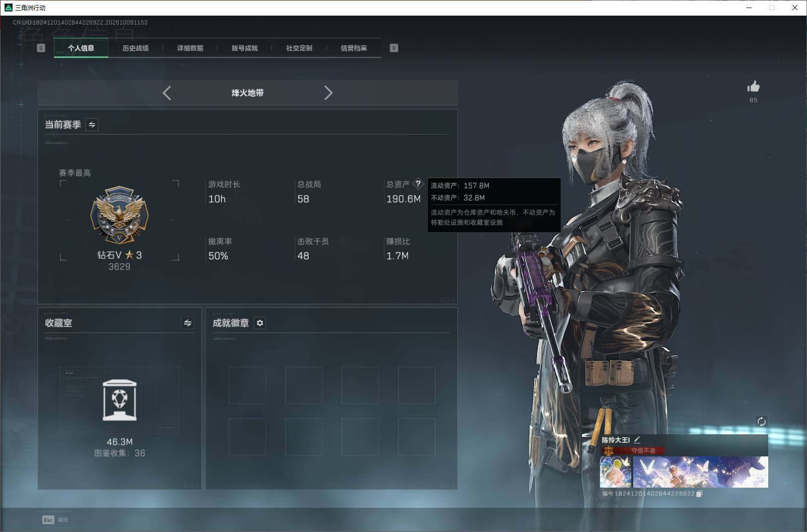
Task: Copy the player ID number icon
Action: [x=699, y=494]
